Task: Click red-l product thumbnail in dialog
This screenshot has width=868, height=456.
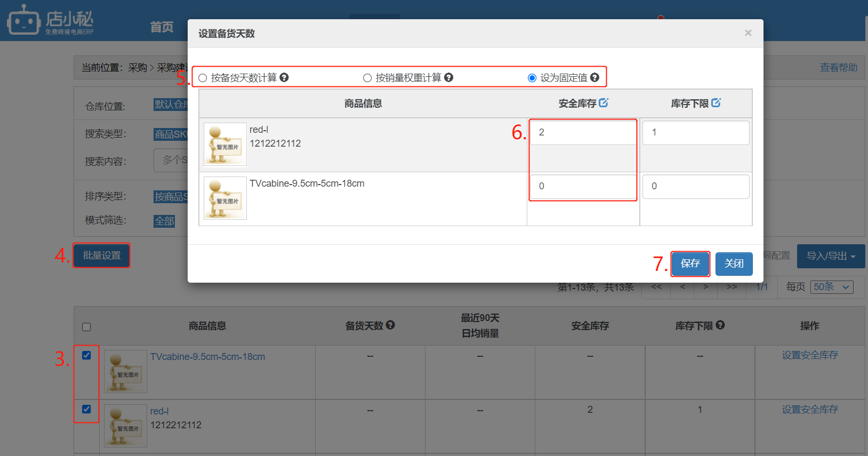Action: pyautogui.click(x=225, y=145)
